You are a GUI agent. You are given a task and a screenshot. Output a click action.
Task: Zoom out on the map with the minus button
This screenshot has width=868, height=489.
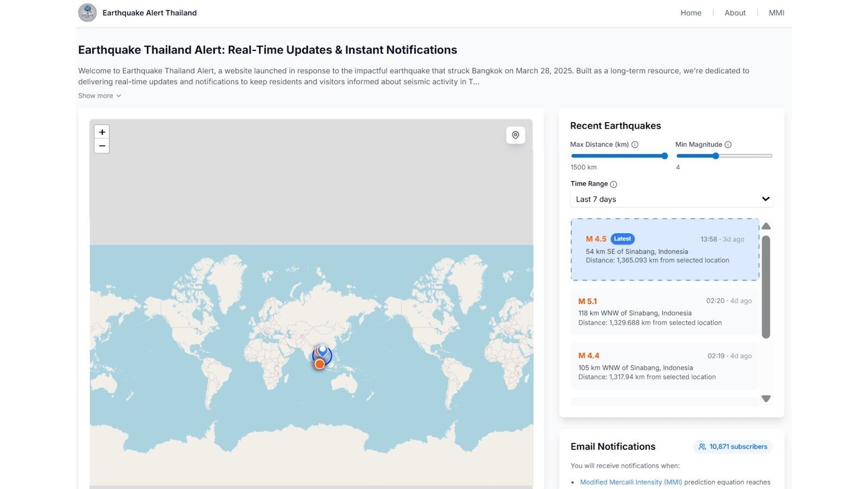click(102, 145)
